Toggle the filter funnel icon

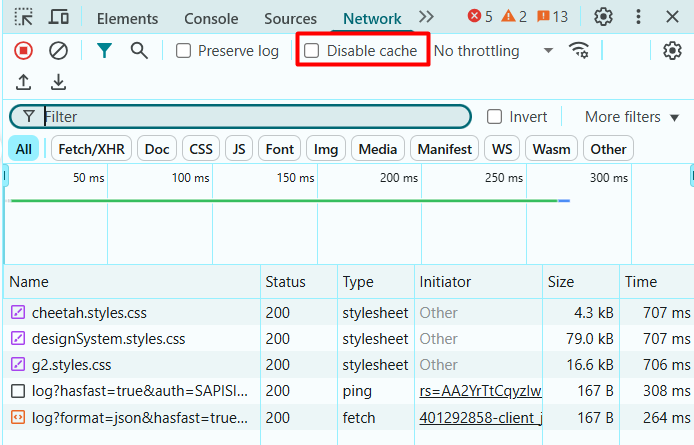coord(104,50)
